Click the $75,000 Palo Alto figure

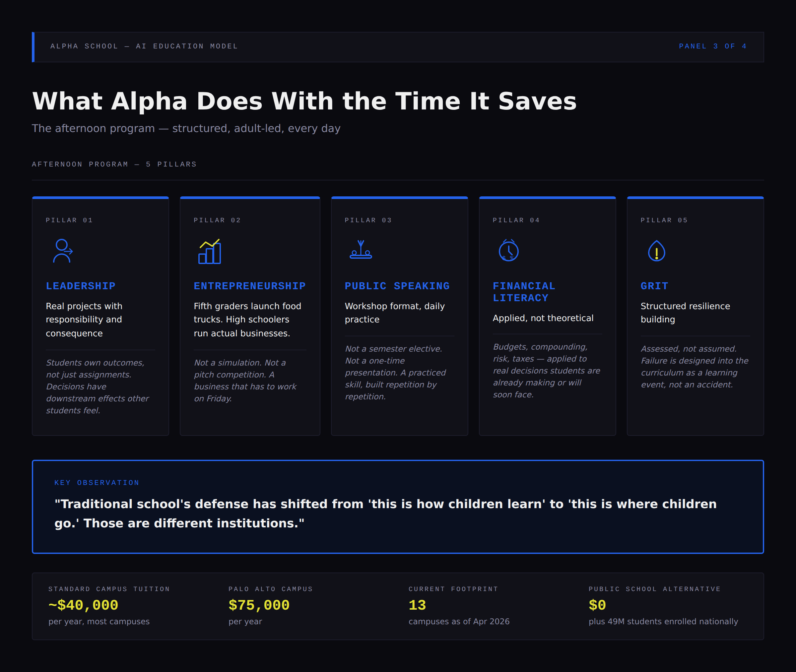259,605
